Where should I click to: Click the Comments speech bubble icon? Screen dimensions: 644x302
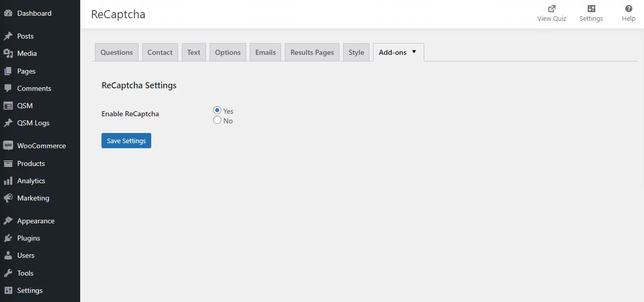click(8, 88)
